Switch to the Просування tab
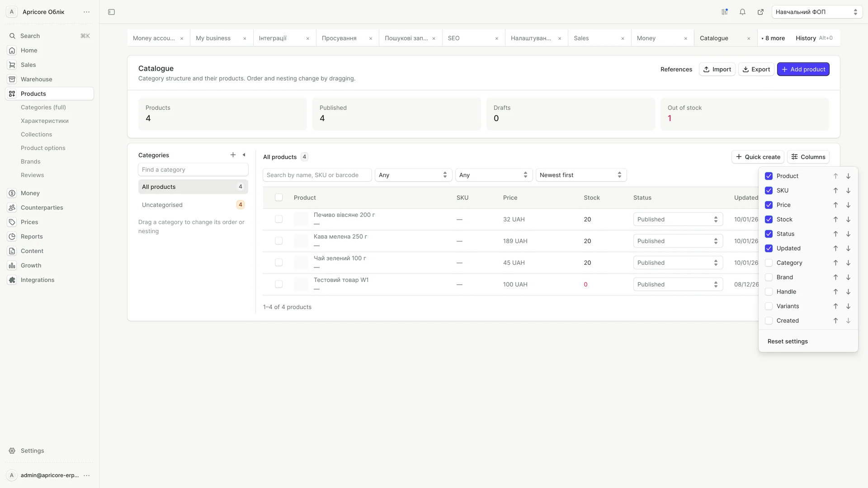Screen dimensions: 868x488 (x=339, y=38)
